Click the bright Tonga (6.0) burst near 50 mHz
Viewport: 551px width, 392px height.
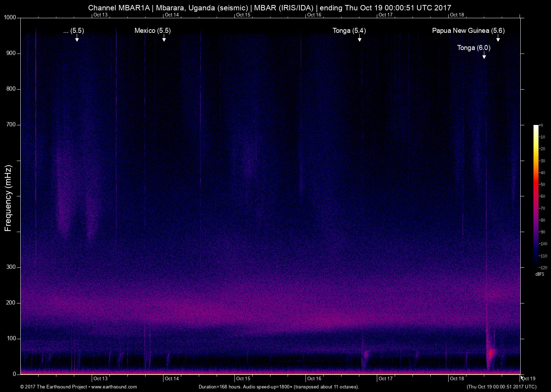pyautogui.click(x=491, y=353)
